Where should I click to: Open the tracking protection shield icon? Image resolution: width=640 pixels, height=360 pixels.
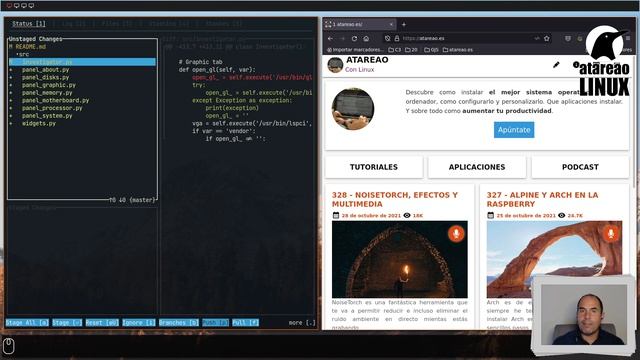click(x=387, y=38)
